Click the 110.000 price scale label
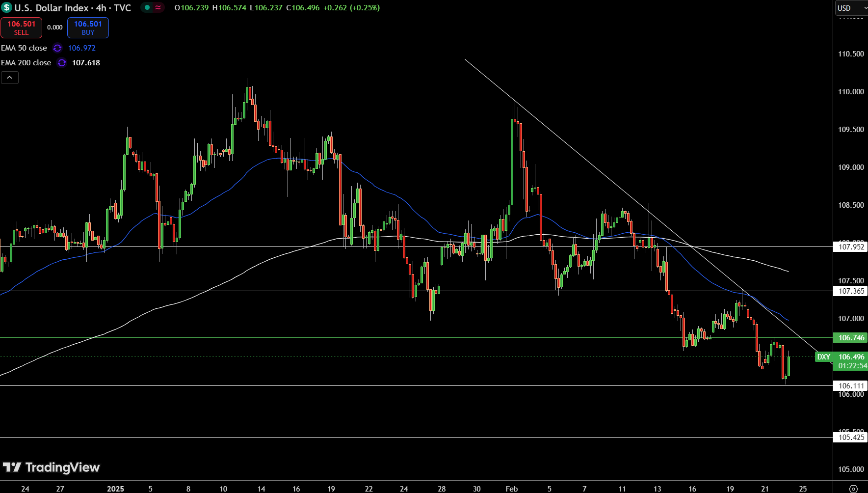The width and height of the screenshot is (868, 493). (x=851, y=92)
